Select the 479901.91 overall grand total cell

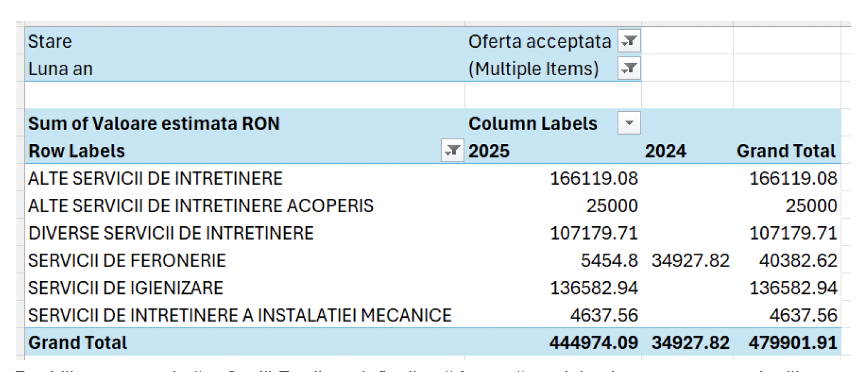point(793,342)
